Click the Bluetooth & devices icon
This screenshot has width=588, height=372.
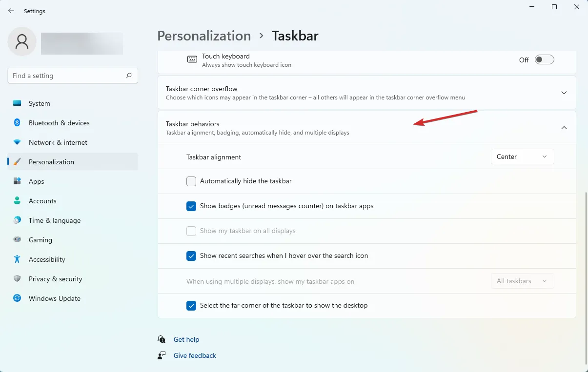click(17, 123)
